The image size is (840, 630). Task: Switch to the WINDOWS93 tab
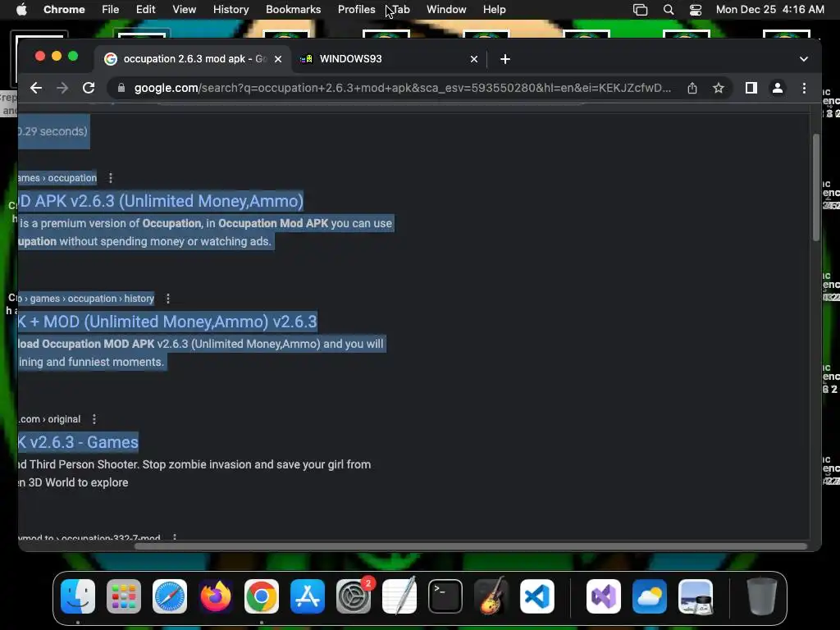click(390, 59)
